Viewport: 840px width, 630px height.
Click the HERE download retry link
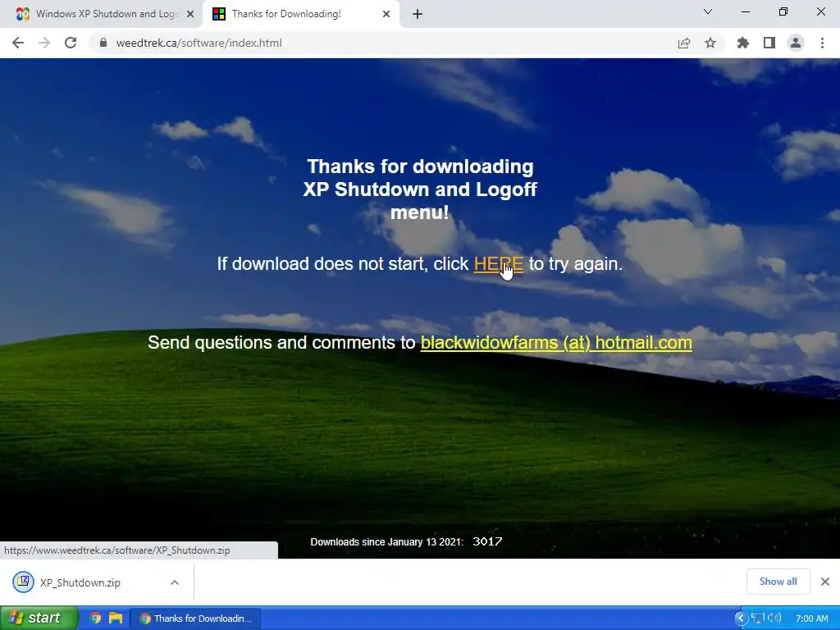coord(498,263)
